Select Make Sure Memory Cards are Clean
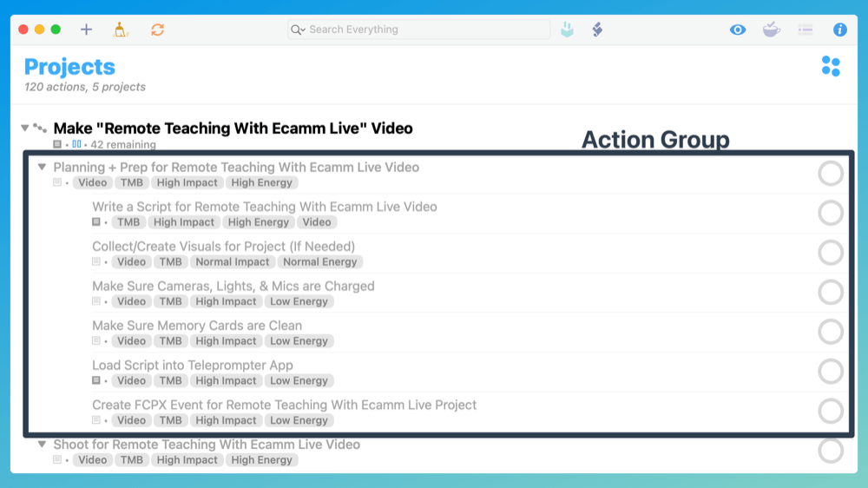The image size is (868, 488). pyautogui.click(x=197, y=326)
